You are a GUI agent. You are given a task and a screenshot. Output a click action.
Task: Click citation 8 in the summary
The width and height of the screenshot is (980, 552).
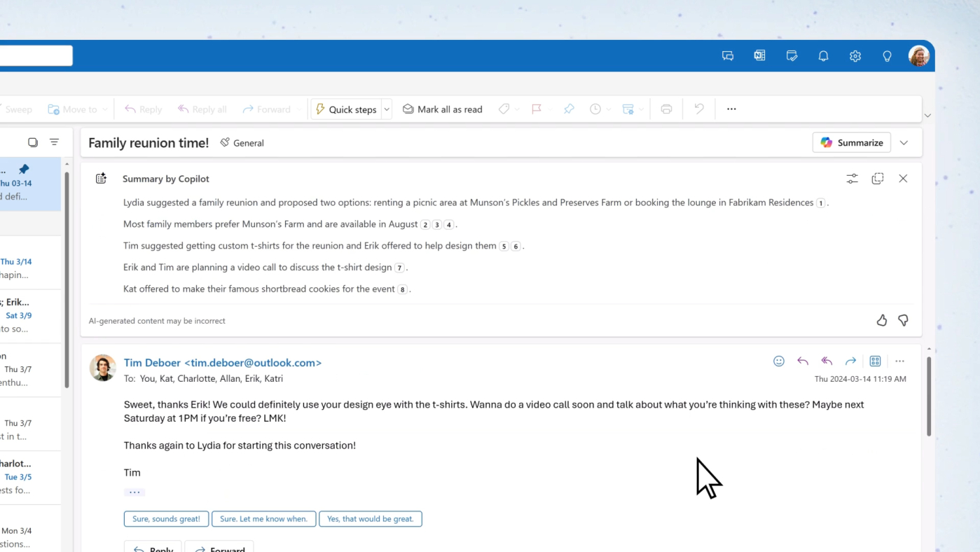coord(402,289)
